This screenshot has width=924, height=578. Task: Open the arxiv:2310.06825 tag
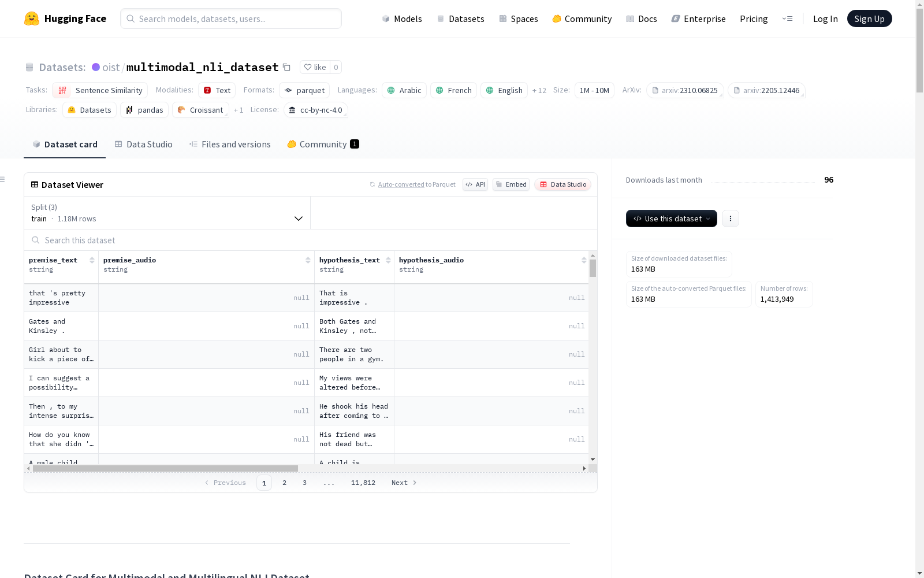(685, 90)
